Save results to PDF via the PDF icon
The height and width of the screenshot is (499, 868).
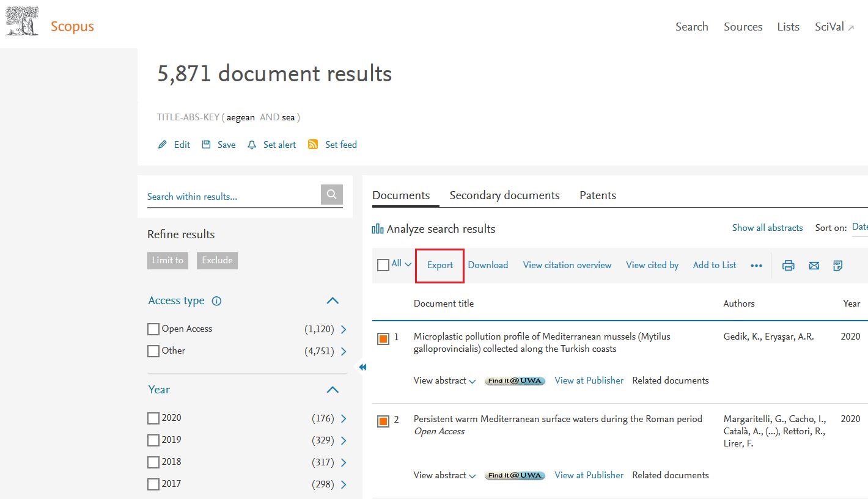point(837,265)
